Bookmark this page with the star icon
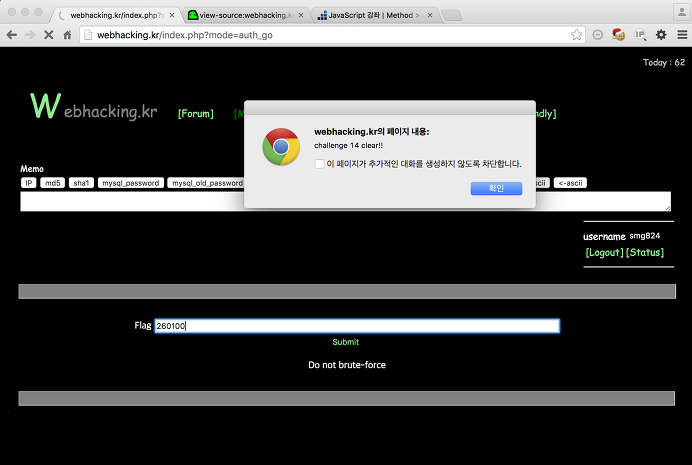This screenshot has height=465, width=692. click(576, 35)
